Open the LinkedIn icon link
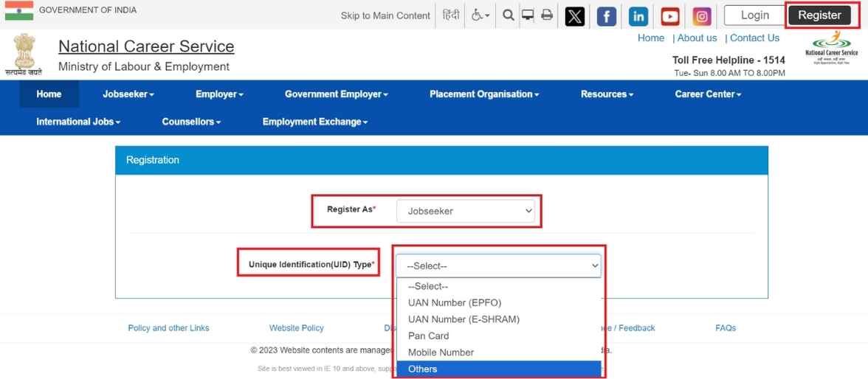868x379 pixels. pyautogui.click(x=638, y=15)
